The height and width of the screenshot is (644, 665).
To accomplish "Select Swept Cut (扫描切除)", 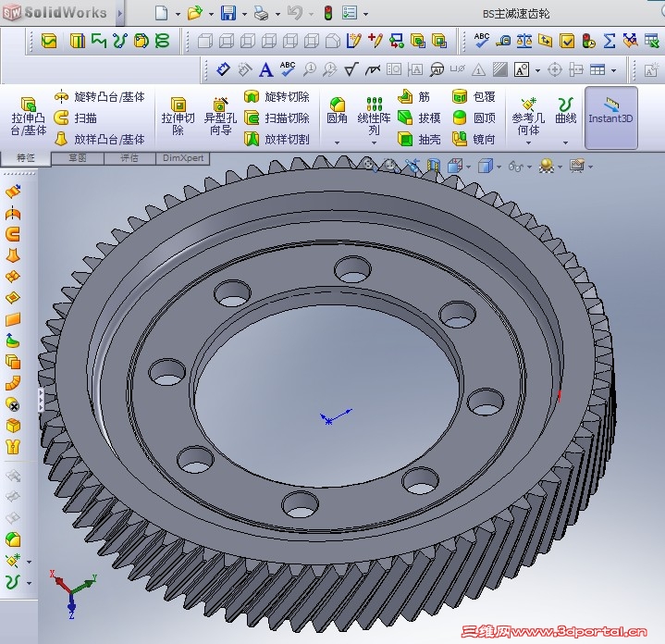I will click(x=277, y=118).
